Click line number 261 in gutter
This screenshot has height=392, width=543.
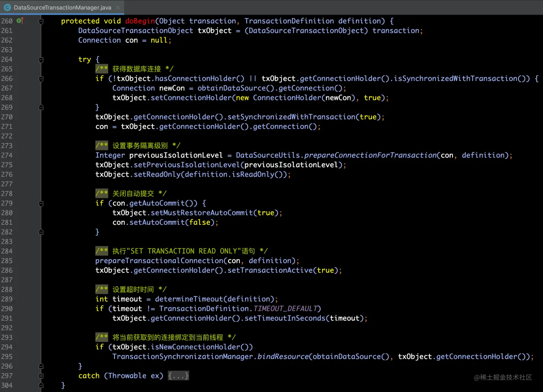(7, 31)
